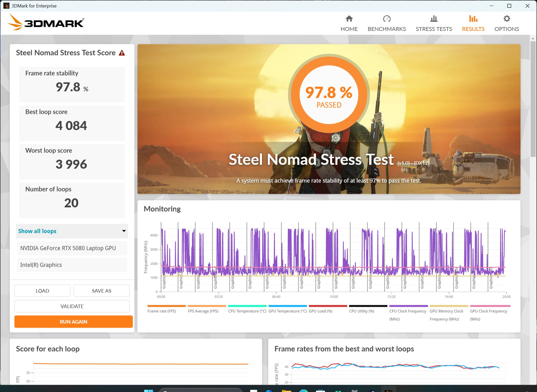Click the RUN AGAIN button

pos(74,322)
